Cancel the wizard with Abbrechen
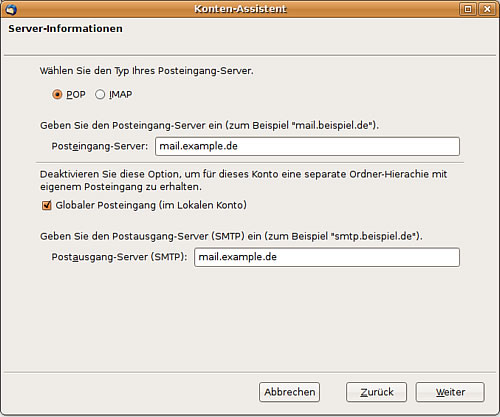 click(289, 392)
